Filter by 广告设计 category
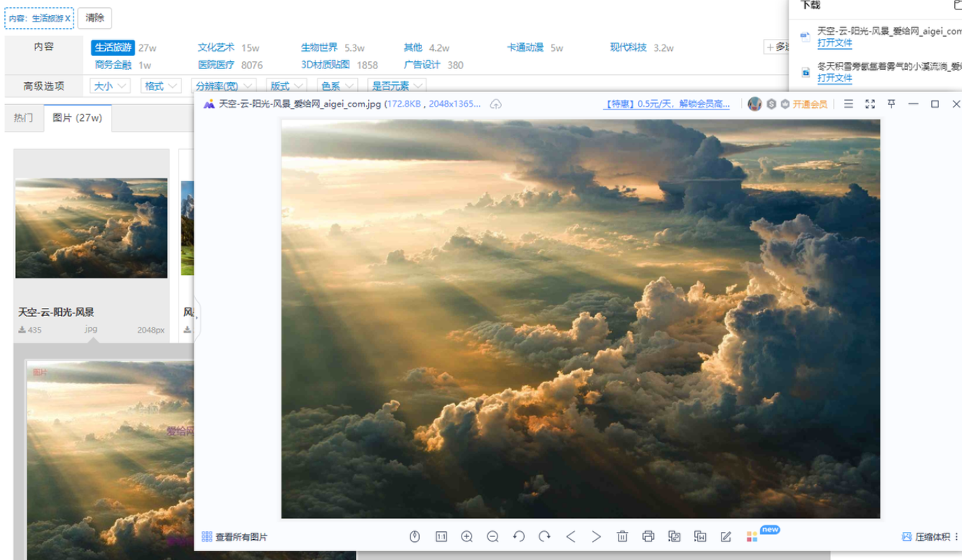962x560 pixels. pyautogui.click(x=422, y=65)
